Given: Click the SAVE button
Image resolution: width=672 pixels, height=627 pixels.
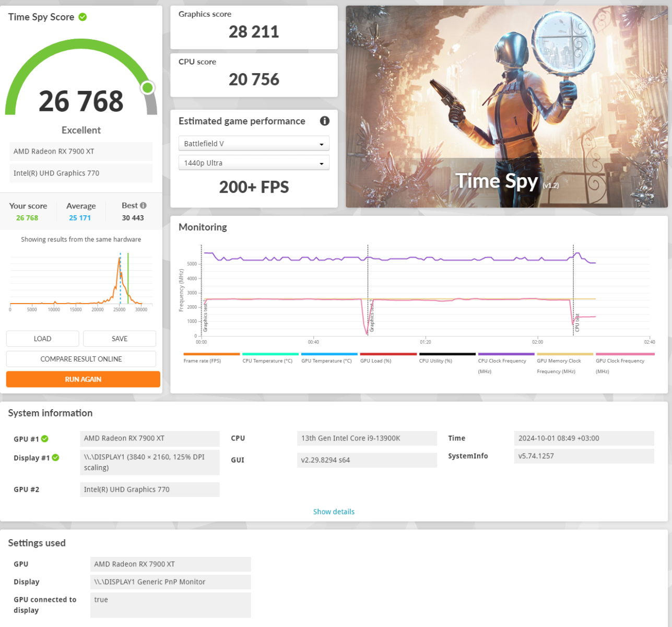Looking at the screenshot, I should pyautogui.click(x=120, y=339).
